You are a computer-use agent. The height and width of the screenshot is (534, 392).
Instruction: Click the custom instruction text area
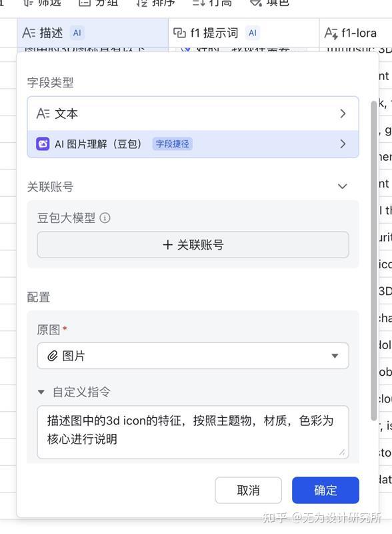point(193,431)
